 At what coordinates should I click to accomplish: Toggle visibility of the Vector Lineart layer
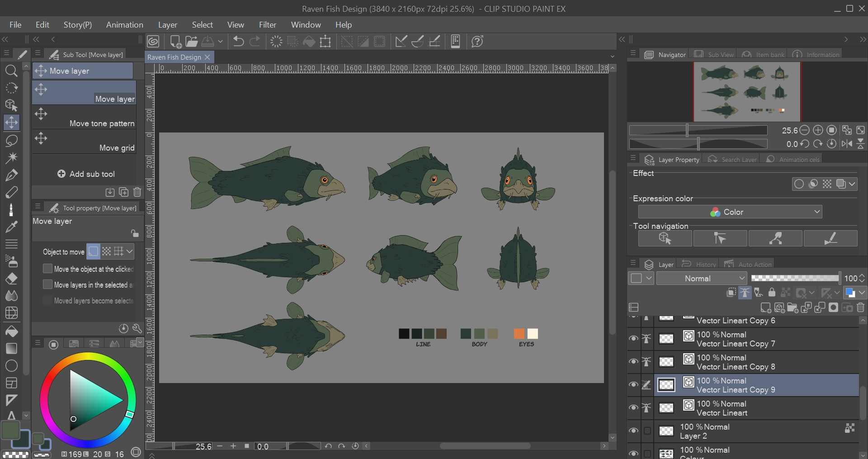(x=633, y=407)
